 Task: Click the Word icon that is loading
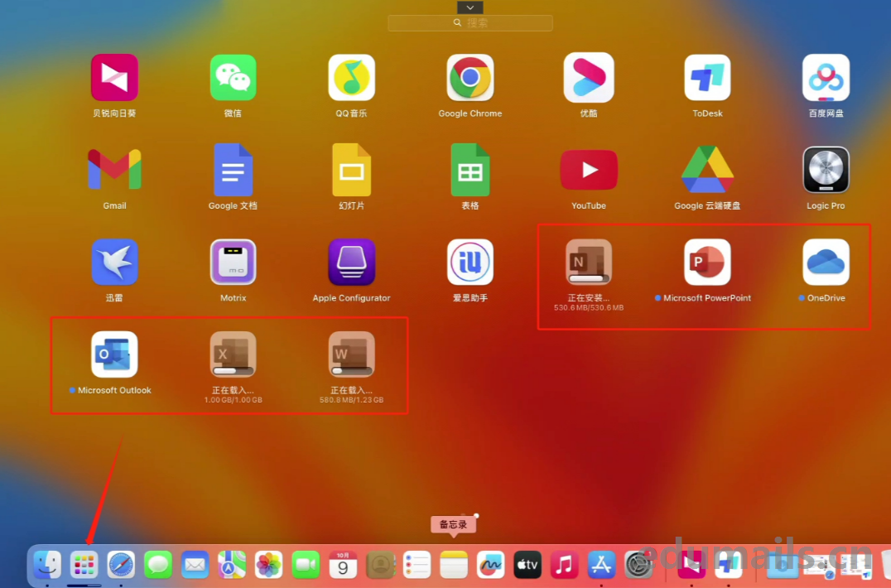pos(351,354)
